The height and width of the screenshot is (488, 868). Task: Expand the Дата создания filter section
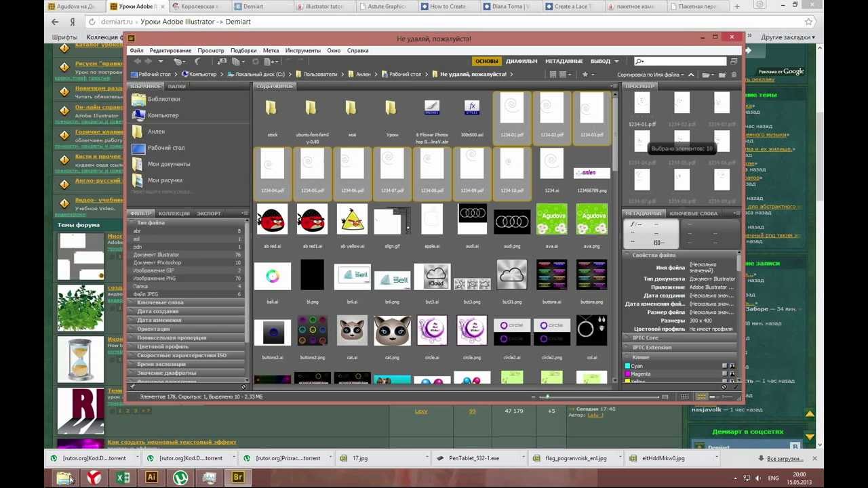click(186, 311)
